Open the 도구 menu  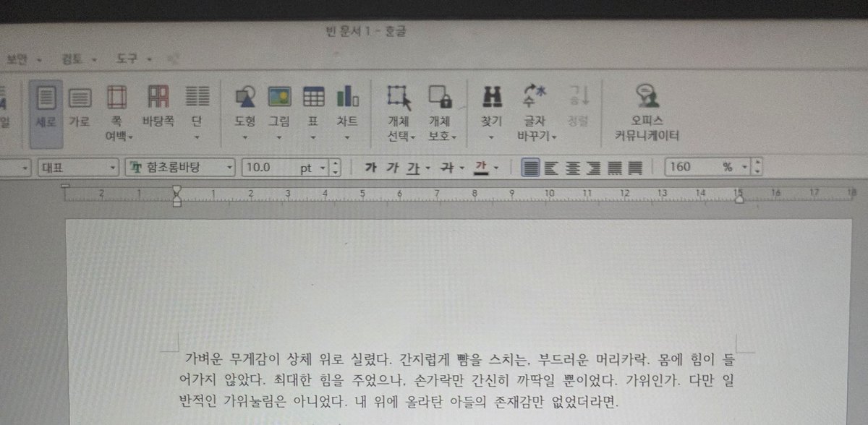point(135,59)
